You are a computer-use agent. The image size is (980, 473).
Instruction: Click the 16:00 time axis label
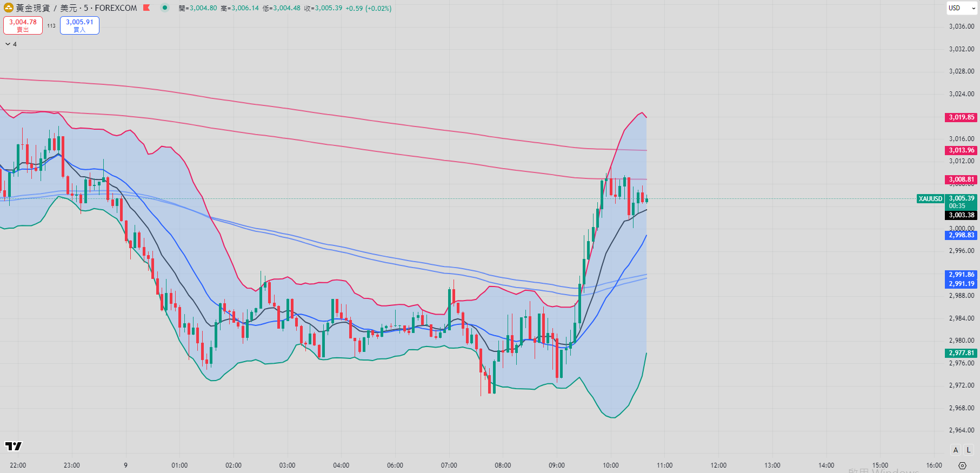(934, 465)
